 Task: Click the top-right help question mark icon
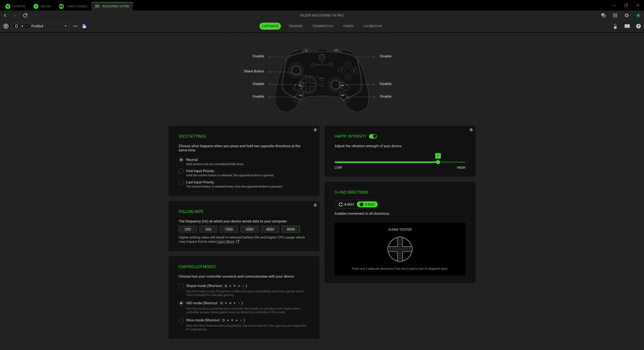[x=638, y=26]
